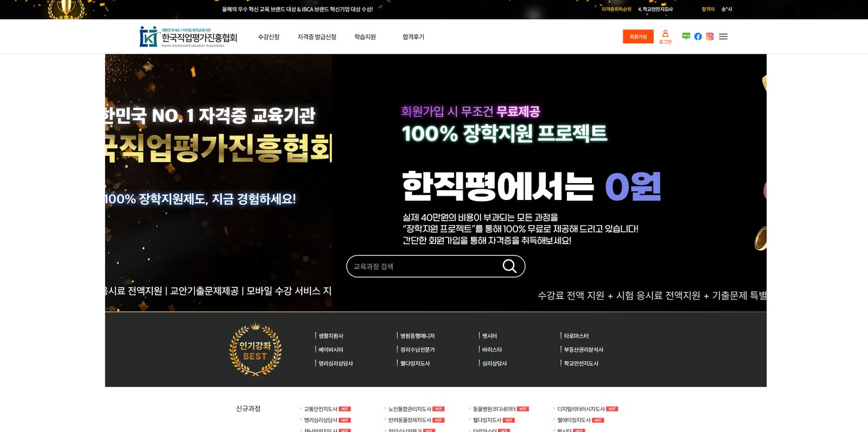868x432 pixels.
Task: Open the 자격증 발급신청 menu
Action: pos(317,37)
